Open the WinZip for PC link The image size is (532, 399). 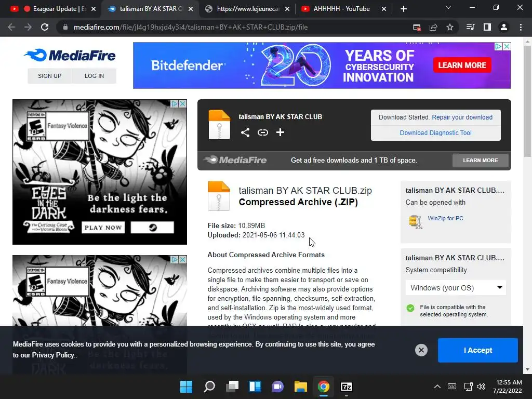pyautogui.click(x=445, y=218)
